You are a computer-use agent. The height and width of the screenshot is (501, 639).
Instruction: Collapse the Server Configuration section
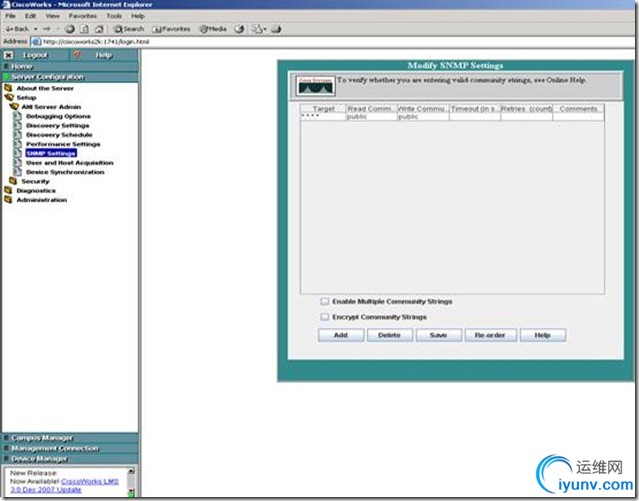70,77
